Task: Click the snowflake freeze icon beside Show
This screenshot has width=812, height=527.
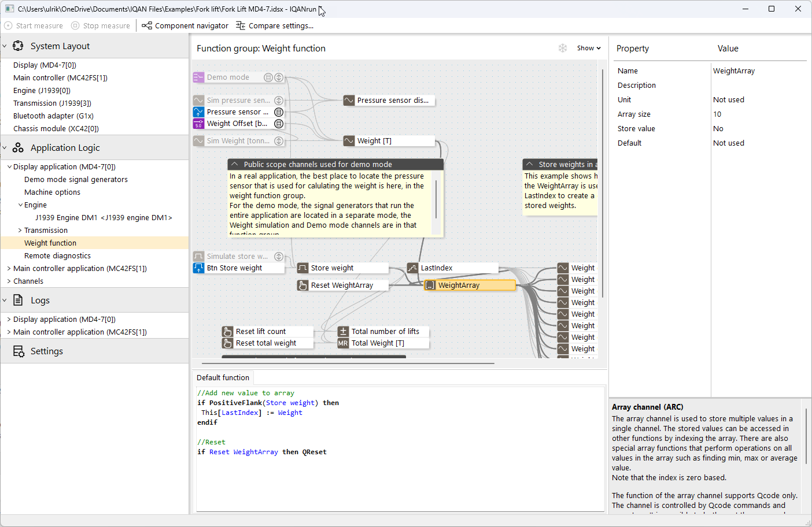Action: click(x=563, y=48)
